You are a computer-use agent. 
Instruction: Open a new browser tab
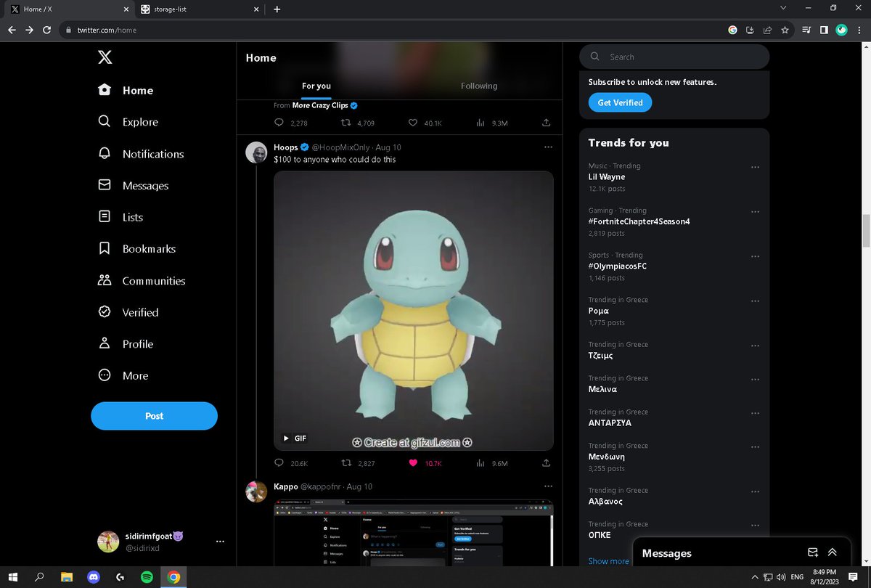(277, 9)
